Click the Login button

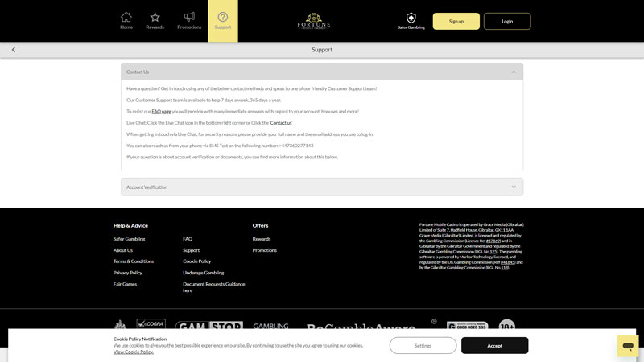[507, 22]
